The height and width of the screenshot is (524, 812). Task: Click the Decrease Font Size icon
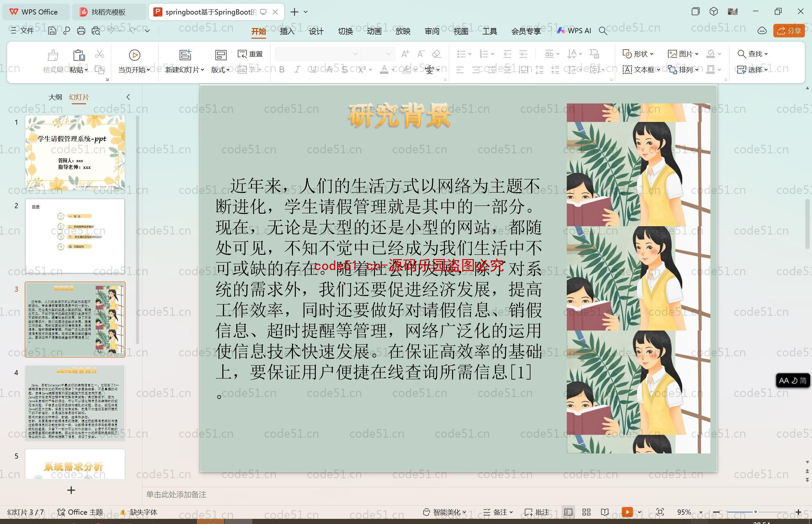point(421,54)
